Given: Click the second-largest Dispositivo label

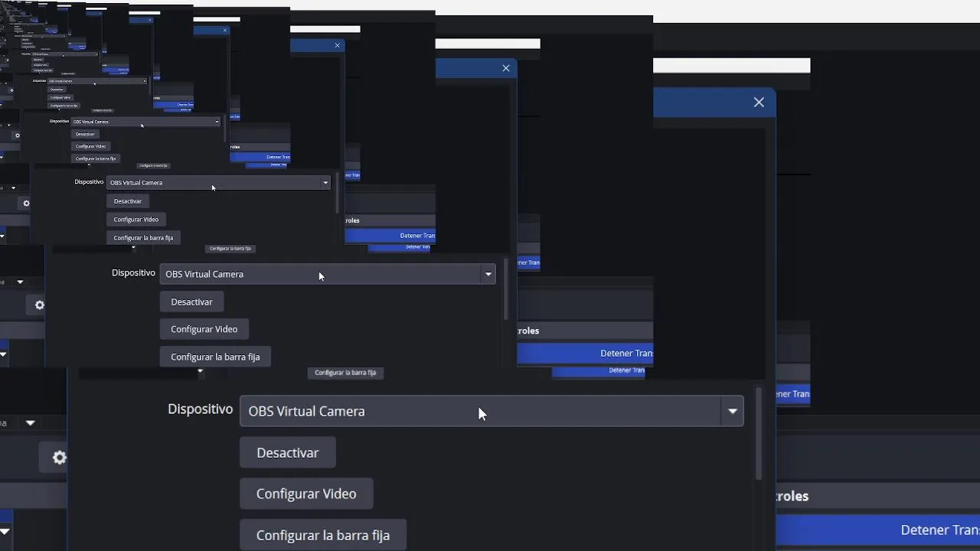Looking at the screenshot, I should click(133, 273).
